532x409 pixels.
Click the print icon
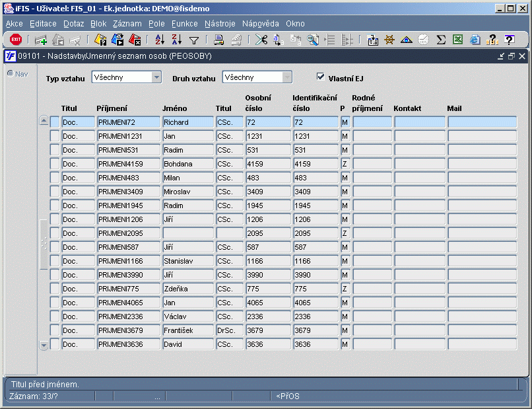coord(219,40)
